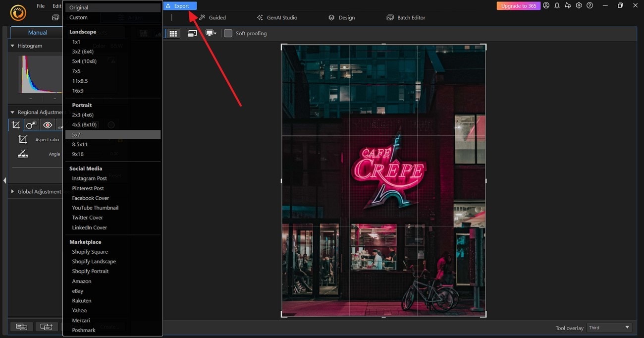Choose the 5x7 portrait ratio

pyautogui.click(x=113, y=135)
